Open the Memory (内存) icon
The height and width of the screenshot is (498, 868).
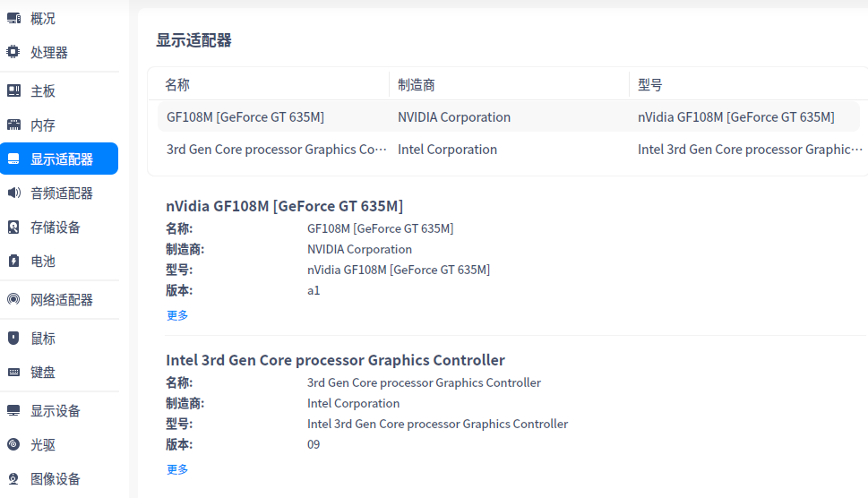13,125
